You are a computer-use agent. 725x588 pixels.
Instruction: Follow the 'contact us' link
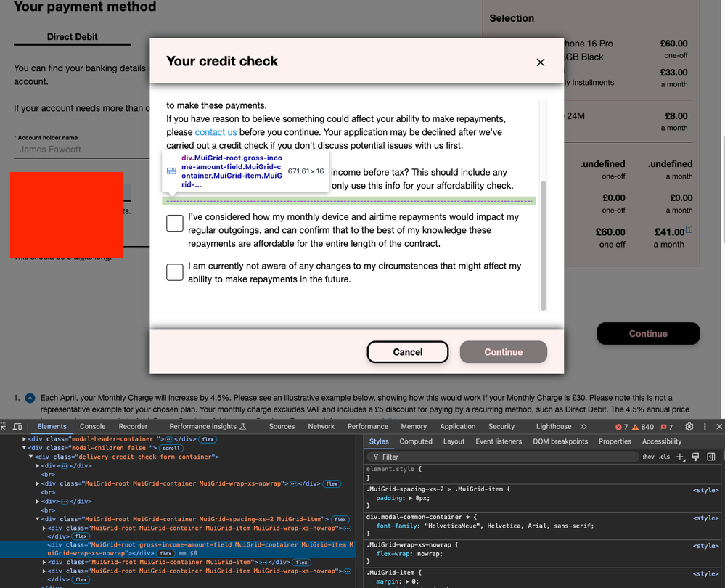[x=216, y=132]
